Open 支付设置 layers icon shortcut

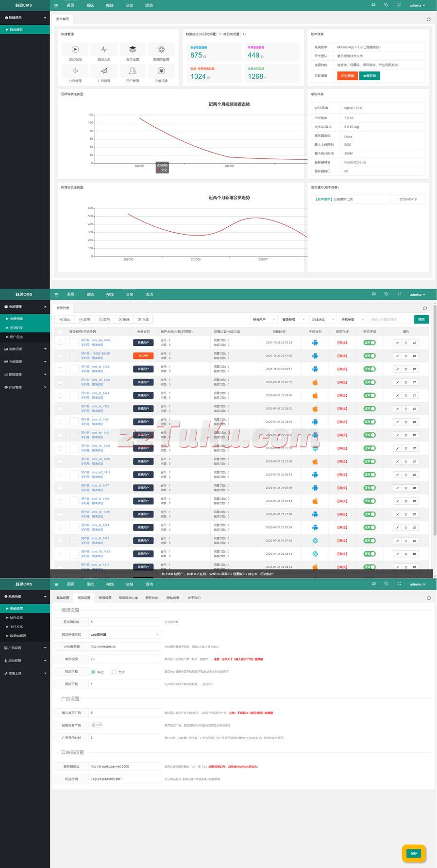(x=133, y=50)
